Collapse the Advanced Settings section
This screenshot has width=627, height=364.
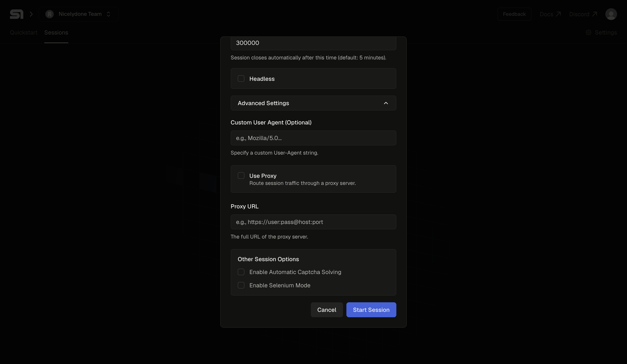click(x=313, y=103)
